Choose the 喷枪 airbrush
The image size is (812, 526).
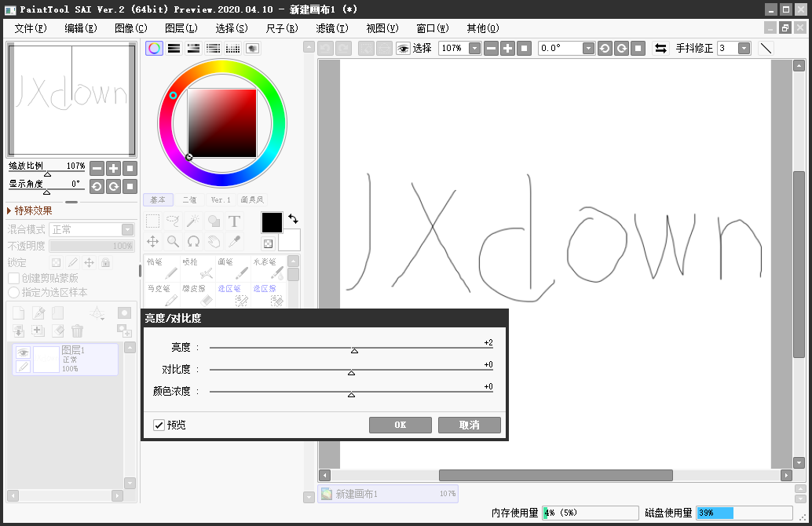(x=197, y=268)
